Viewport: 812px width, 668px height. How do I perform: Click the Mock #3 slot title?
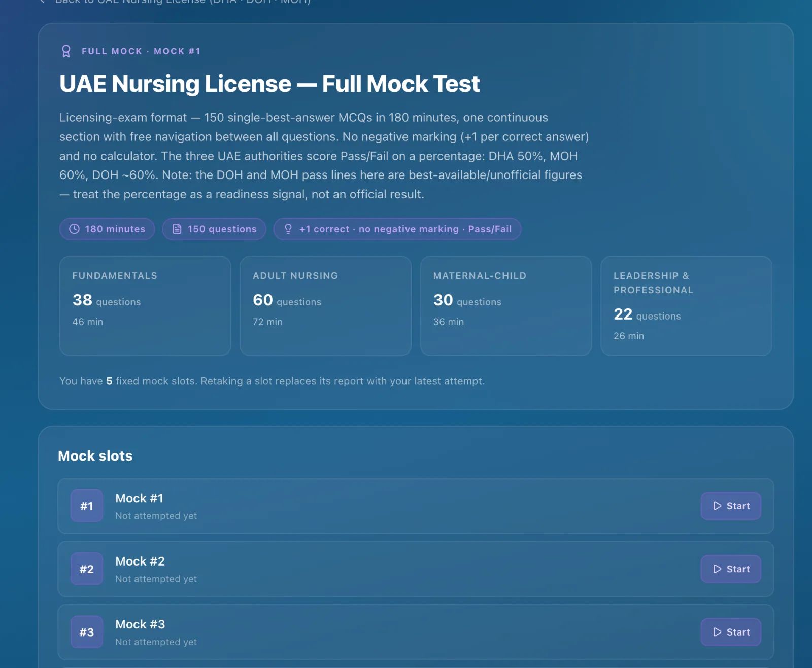coord(140,624)
